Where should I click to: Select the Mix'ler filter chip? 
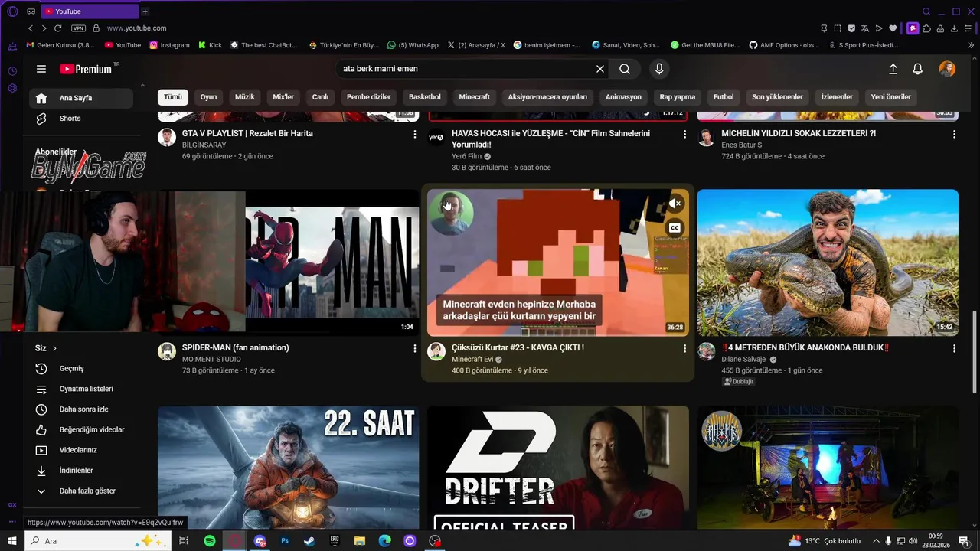coord(283,97)
